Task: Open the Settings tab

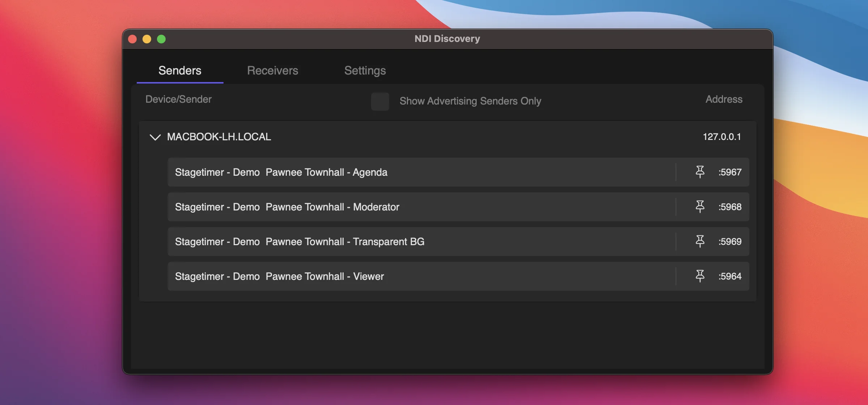Action: (365, 71)
